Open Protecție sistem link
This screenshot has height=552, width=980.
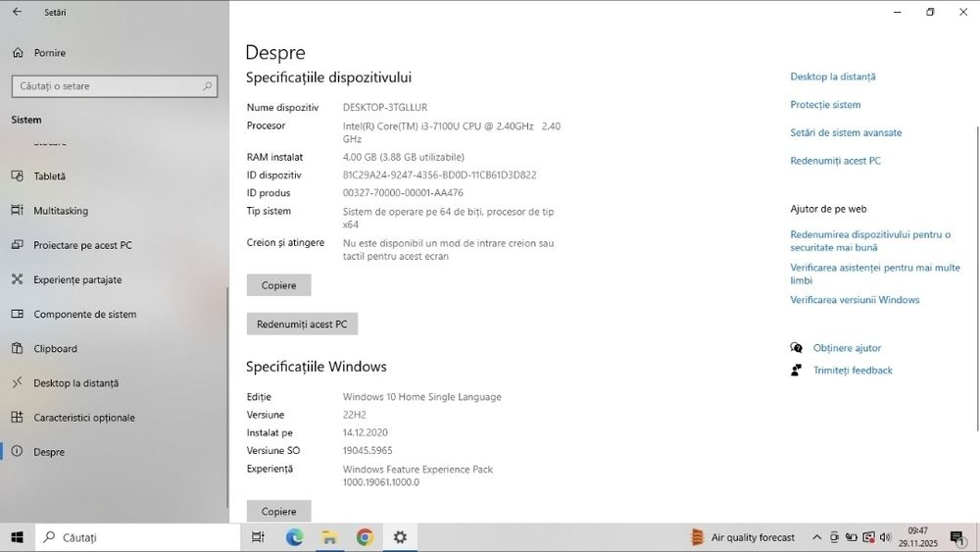(825, 104)
